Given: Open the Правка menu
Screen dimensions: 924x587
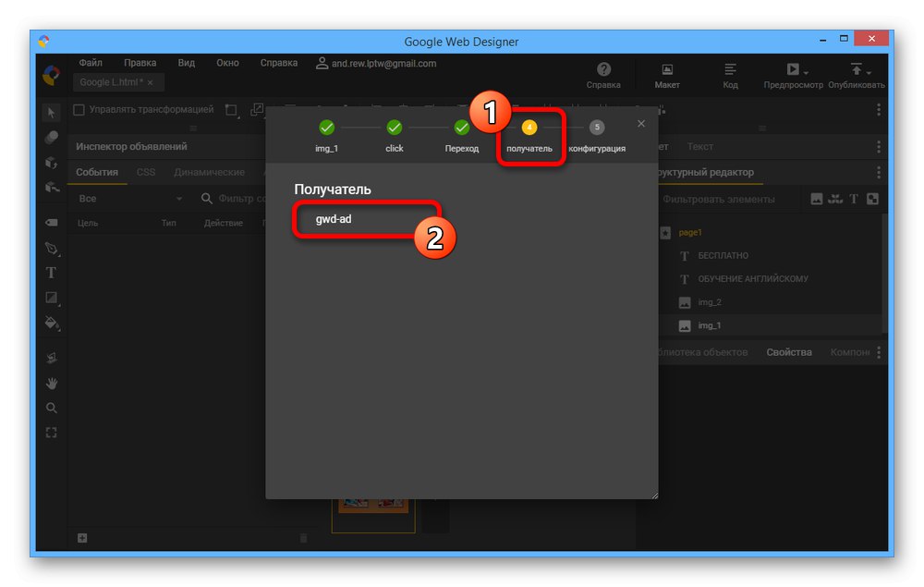Looking at the screenshot, I should click(140, 63).
